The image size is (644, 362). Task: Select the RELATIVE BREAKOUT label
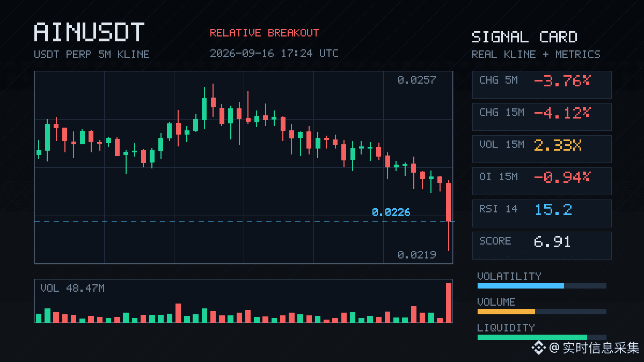tap(264, 33)
